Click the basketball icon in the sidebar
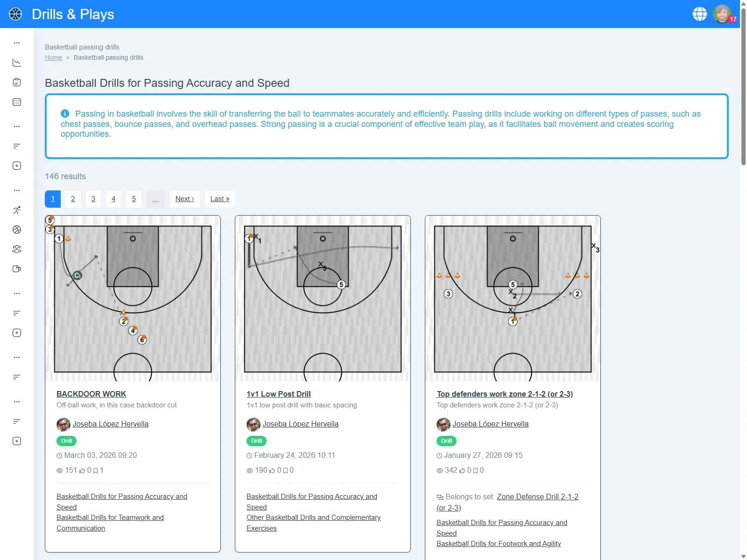Screen dimensions: 747x560 point(17,230)
